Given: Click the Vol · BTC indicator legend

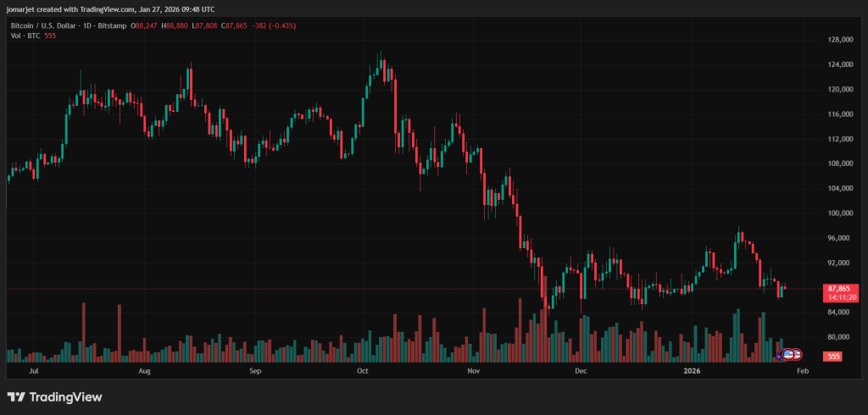Looking at the screenshot, I should (24, 36).
